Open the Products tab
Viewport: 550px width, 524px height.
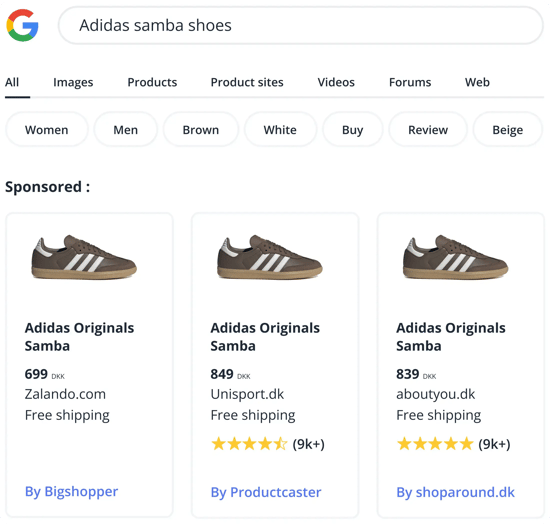[x=152, y=82]
